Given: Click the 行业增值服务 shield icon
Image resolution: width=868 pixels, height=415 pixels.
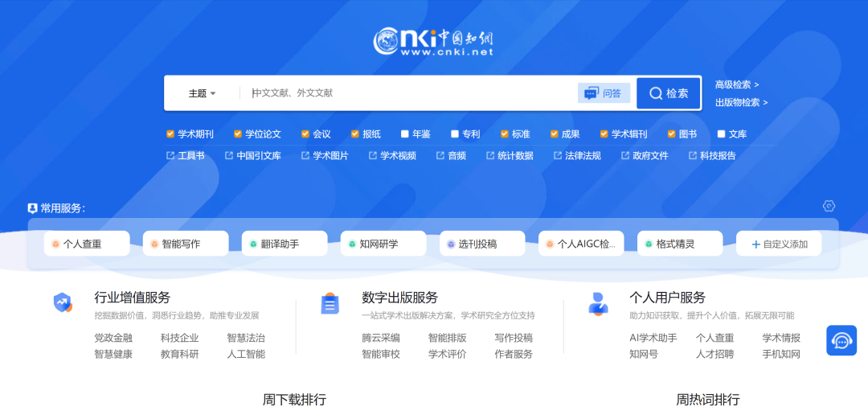Looking at the screenshot, I should point(63,302).
